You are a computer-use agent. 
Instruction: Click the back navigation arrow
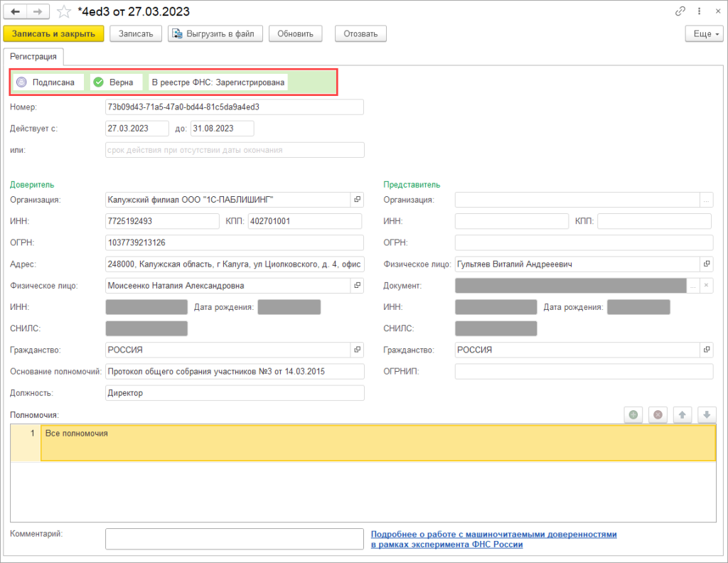(16, 12)
